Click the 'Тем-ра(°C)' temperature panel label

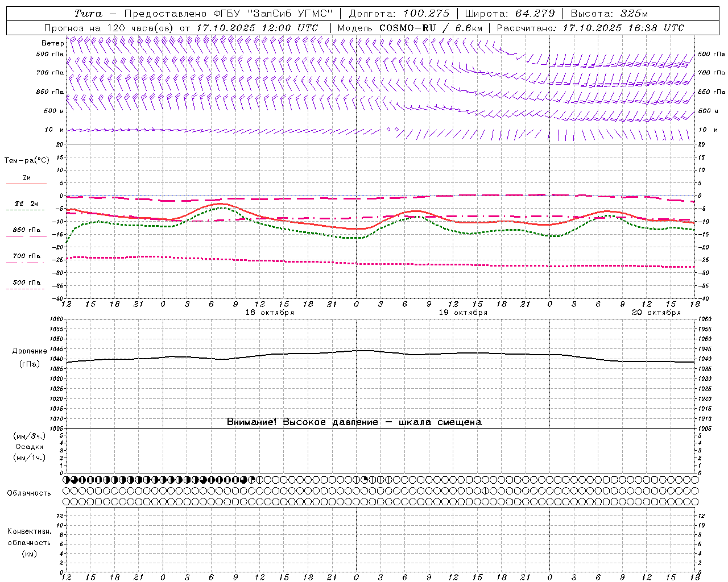coord(27,161)
